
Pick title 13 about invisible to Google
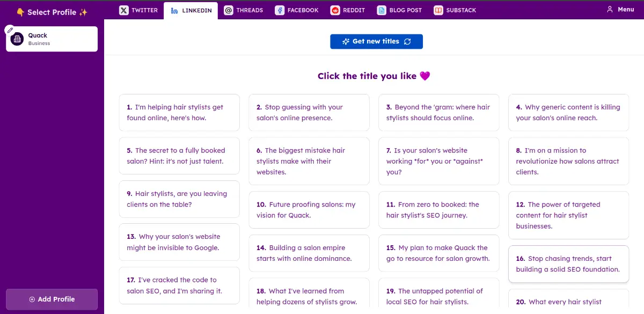pos(179,242)
